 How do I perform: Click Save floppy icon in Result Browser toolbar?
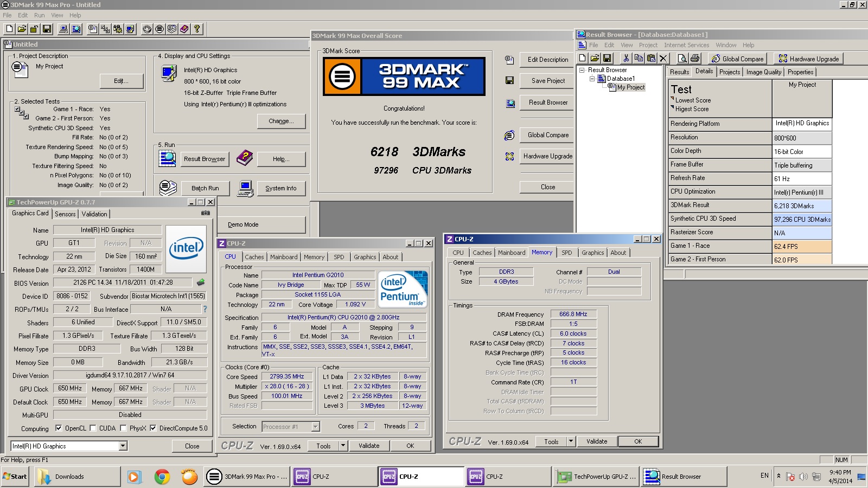click(x=607, y=58)
